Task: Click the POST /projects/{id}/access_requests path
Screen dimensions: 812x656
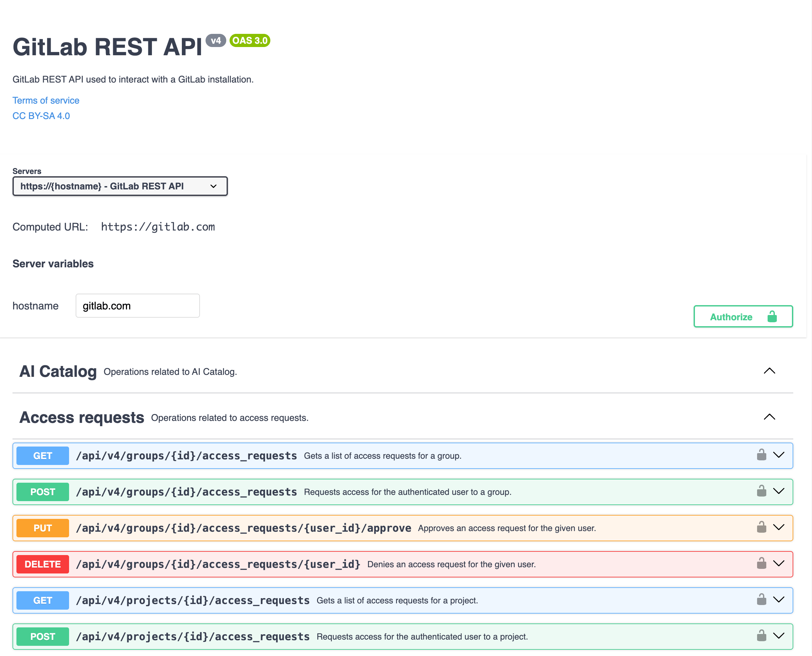Action: click(x=193, y=637)
